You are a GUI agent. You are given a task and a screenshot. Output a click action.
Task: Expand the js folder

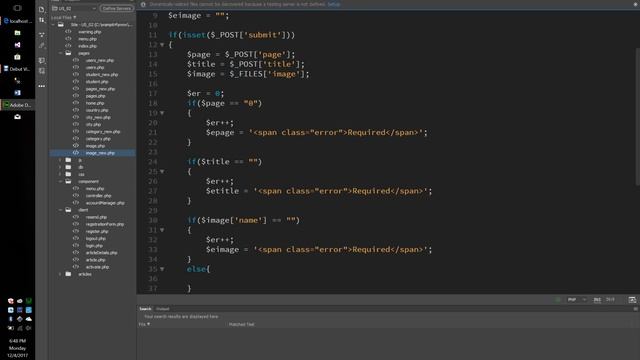tap(60, 160)
